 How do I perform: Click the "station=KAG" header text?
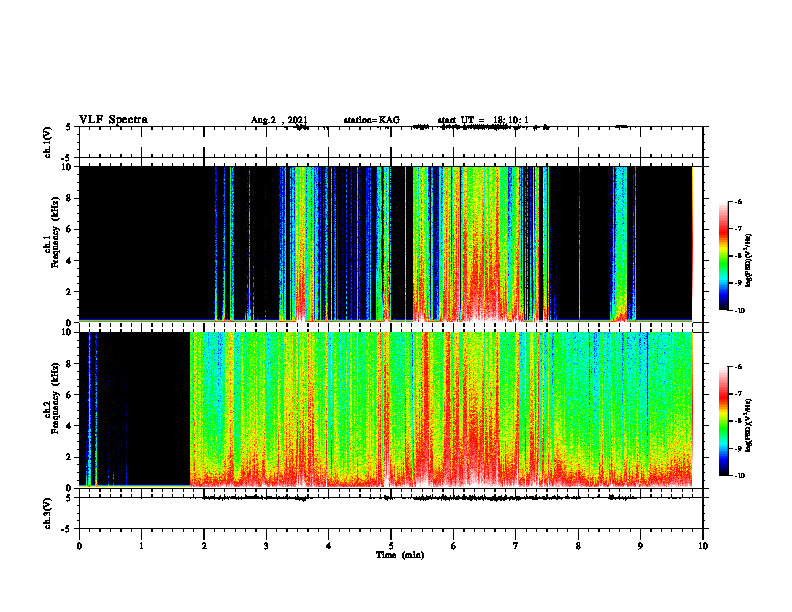[x=371, y=120]
